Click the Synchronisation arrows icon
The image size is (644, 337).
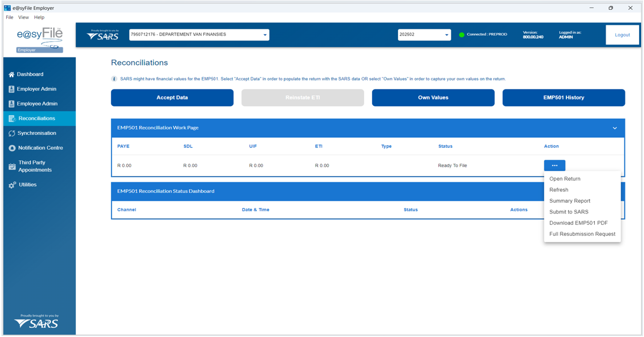coord(12,133)
